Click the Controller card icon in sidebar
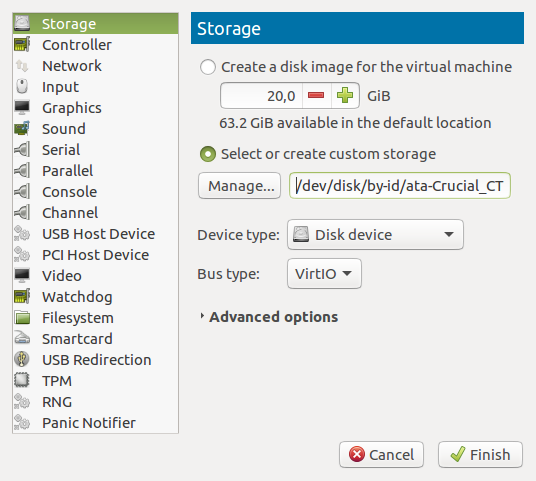This screenshot has width=536, height=481. [22, 44]
